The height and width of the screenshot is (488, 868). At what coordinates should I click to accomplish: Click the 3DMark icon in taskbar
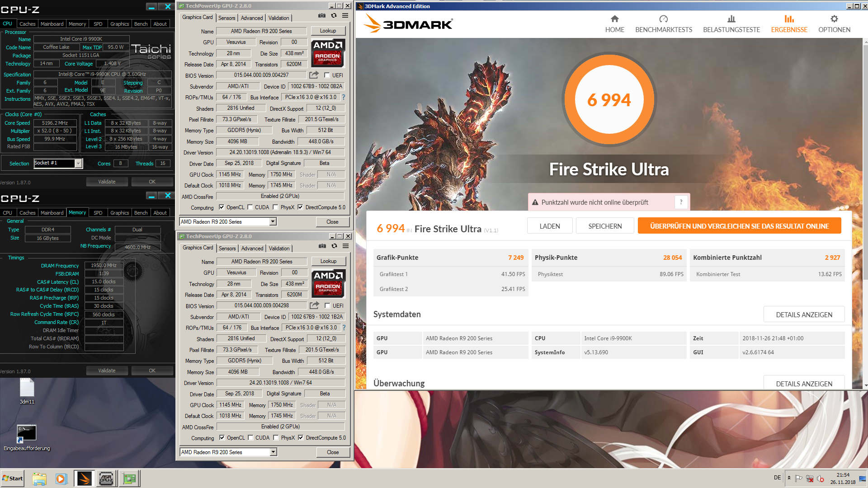[84, 479]
